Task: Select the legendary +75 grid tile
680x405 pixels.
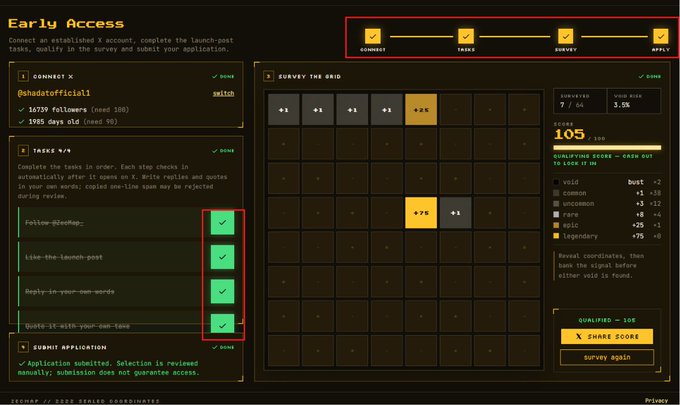Action: pos(421,213)
